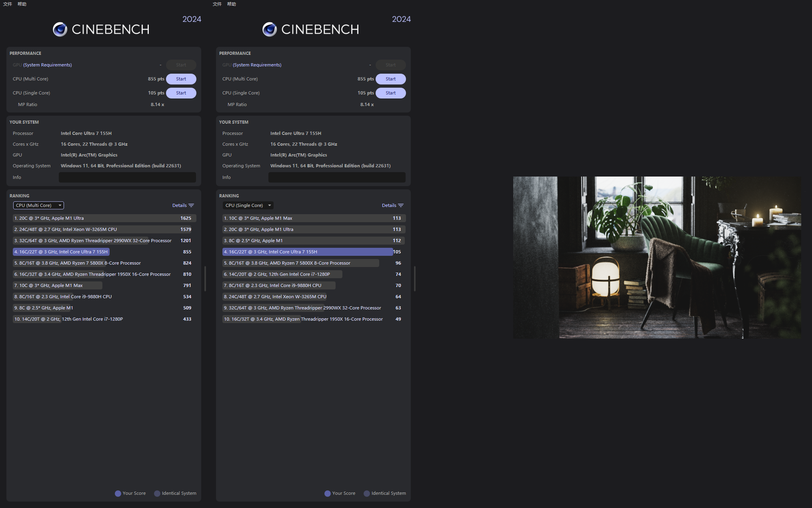Image resolution: width=812 pixels, height=508 pixels.
Task: Click Info text field in left window
Action: (x=127, y=177)
